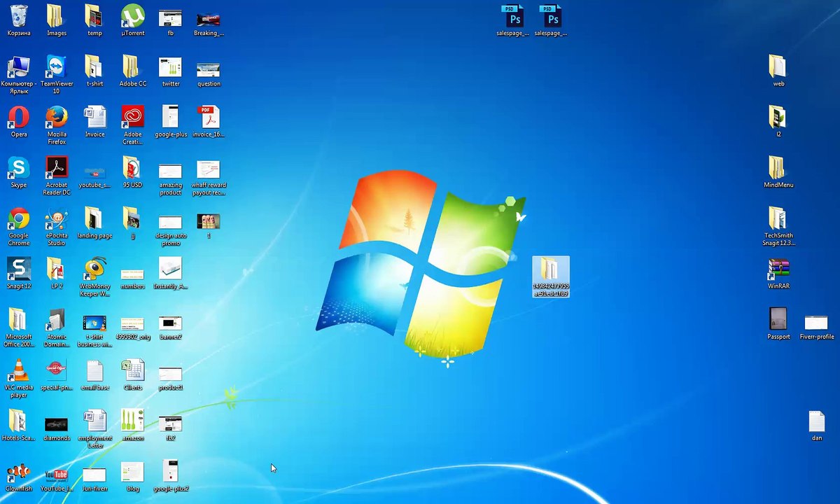Select the Microsoft Office 200... folder
Image resolution: width=840 pixels, height=504 pixels.
(x=19, y=327)
